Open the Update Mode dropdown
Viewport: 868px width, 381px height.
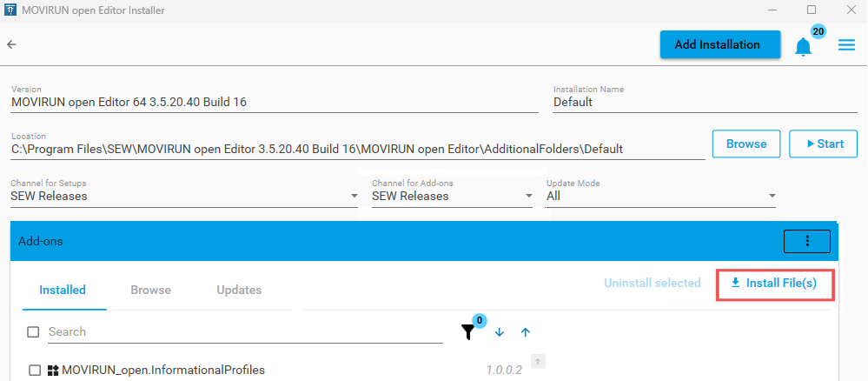coord(771,197)
